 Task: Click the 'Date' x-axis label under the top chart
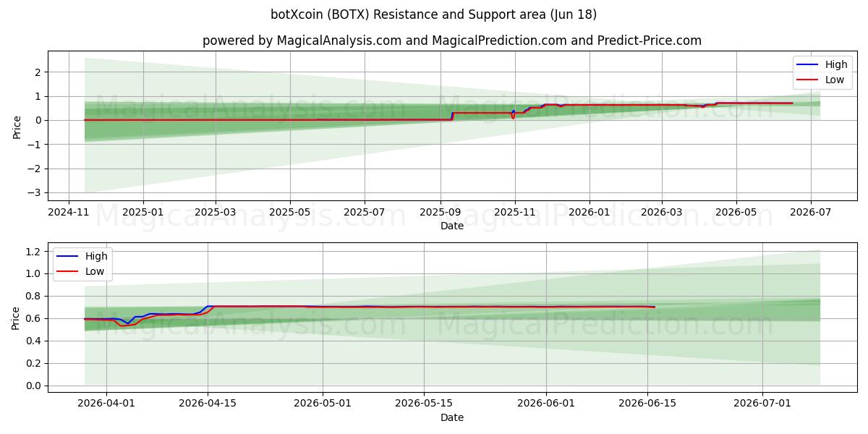tap(452, 226)
